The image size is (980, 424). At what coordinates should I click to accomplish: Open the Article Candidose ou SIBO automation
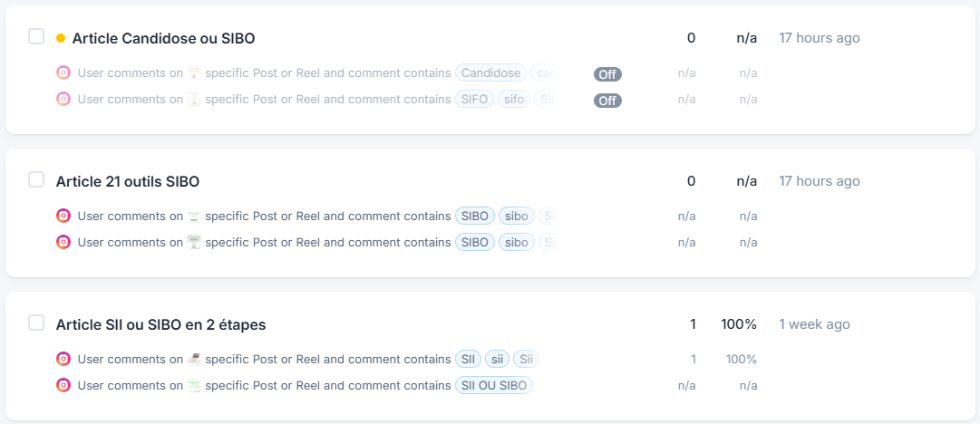[x=164, y=38]
